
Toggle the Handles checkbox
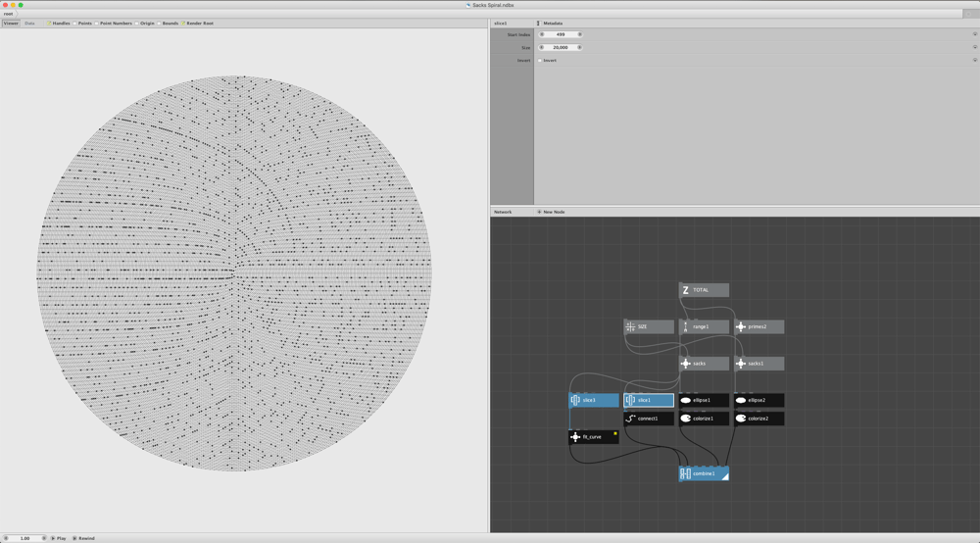[x=49, y=24]
